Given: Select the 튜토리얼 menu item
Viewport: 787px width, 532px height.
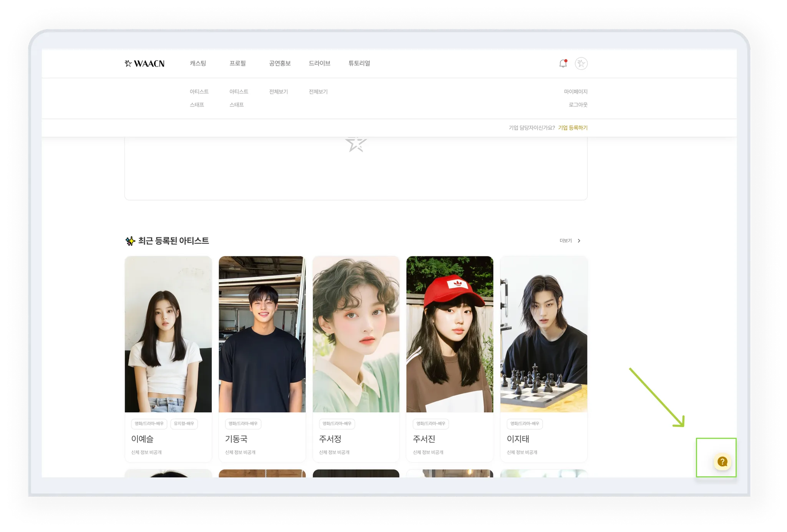Looking at the screenshot, I should click(359, 63).
